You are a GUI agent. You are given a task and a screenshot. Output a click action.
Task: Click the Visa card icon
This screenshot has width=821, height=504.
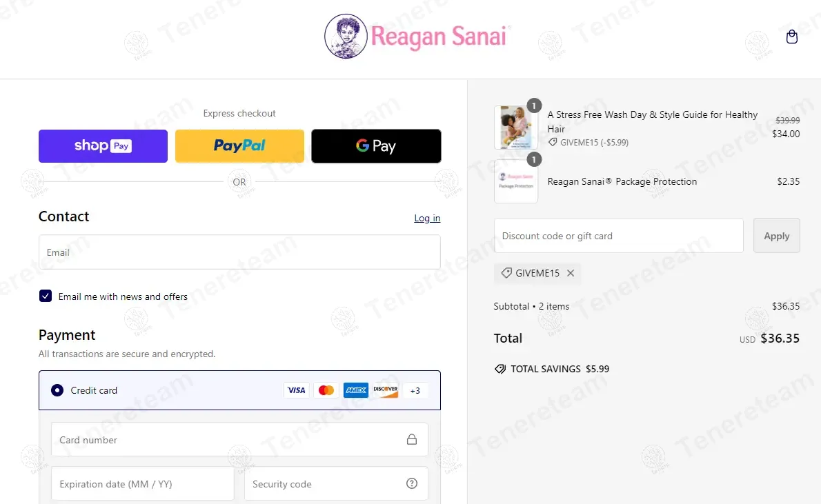pyautogui.click(x=297, y=390)
